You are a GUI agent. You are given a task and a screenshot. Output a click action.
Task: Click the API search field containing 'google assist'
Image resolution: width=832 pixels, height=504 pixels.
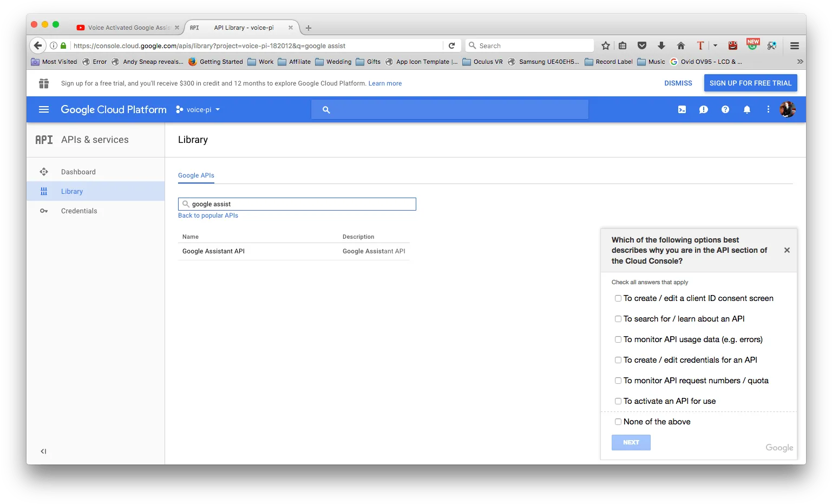[297, 204]
